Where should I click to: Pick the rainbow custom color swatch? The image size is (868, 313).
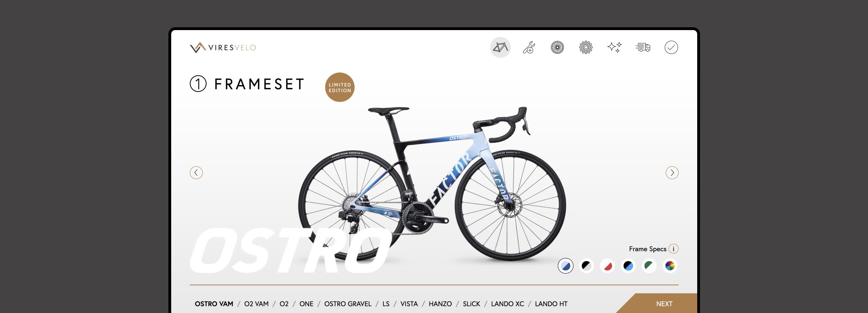click(x=670, y=266)
